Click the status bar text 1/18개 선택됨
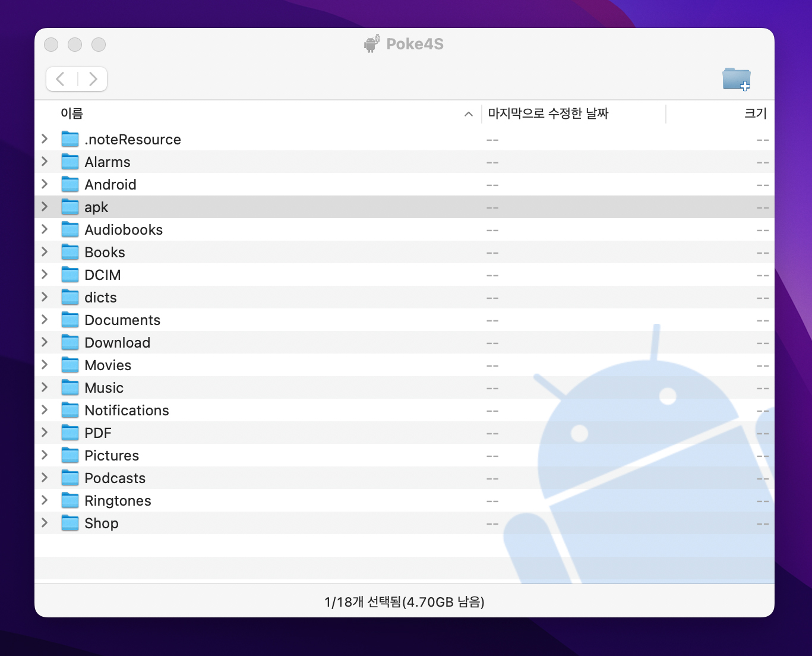 [x=363, y=602]
